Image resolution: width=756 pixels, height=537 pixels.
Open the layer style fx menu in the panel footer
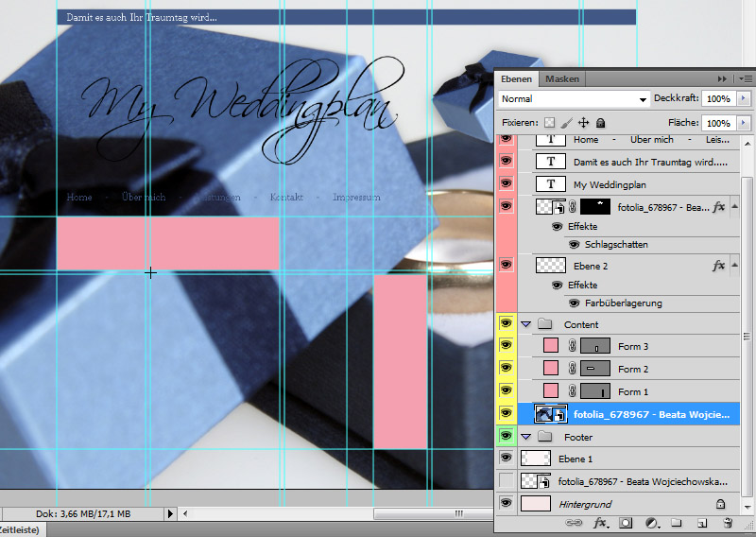click(599, 523)
